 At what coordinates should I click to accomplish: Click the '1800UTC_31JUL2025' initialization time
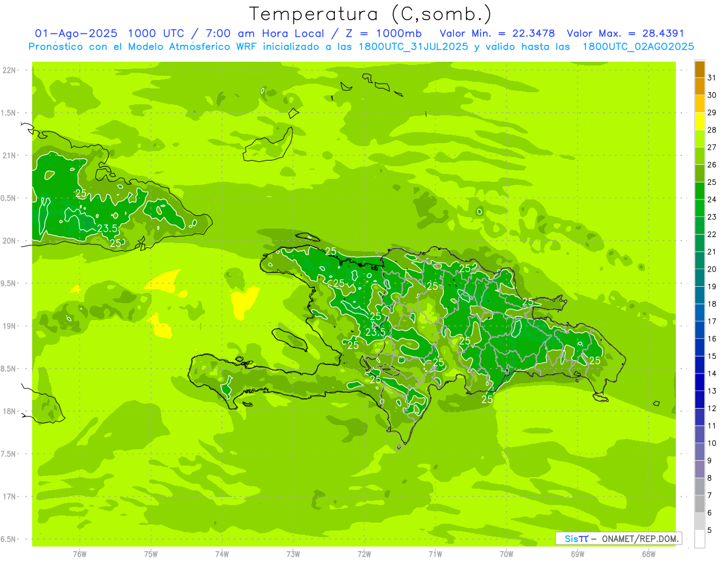pos(414,46)
